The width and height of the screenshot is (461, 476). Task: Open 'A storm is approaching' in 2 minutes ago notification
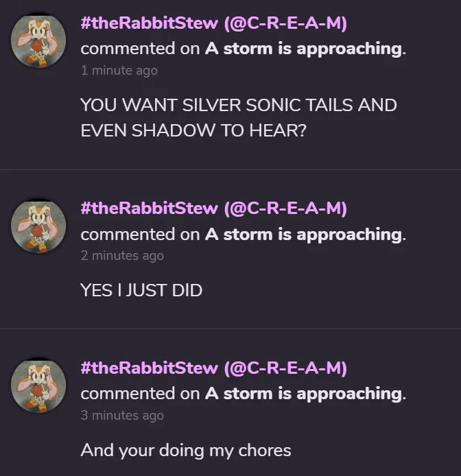(x=303, y=235)
